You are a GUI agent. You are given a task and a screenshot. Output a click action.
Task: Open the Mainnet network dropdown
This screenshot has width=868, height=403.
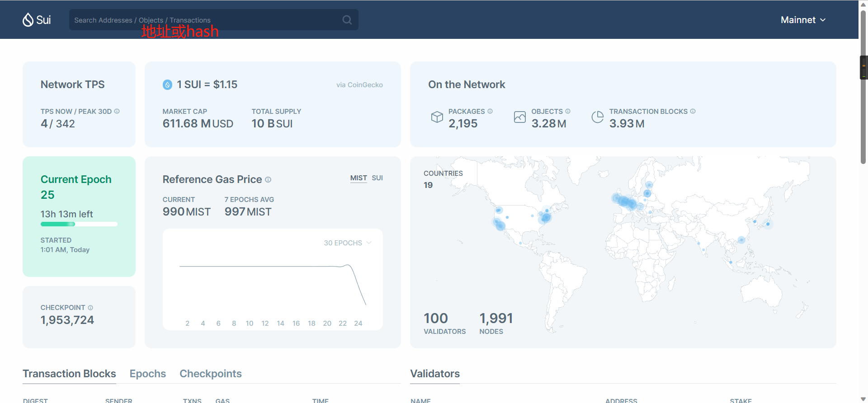(803, 20)
